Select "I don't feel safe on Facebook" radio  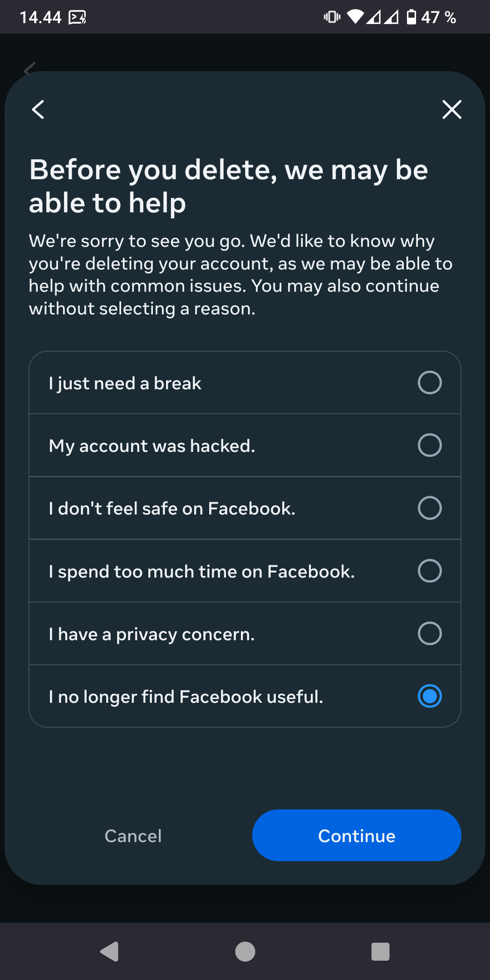[429, 508]
